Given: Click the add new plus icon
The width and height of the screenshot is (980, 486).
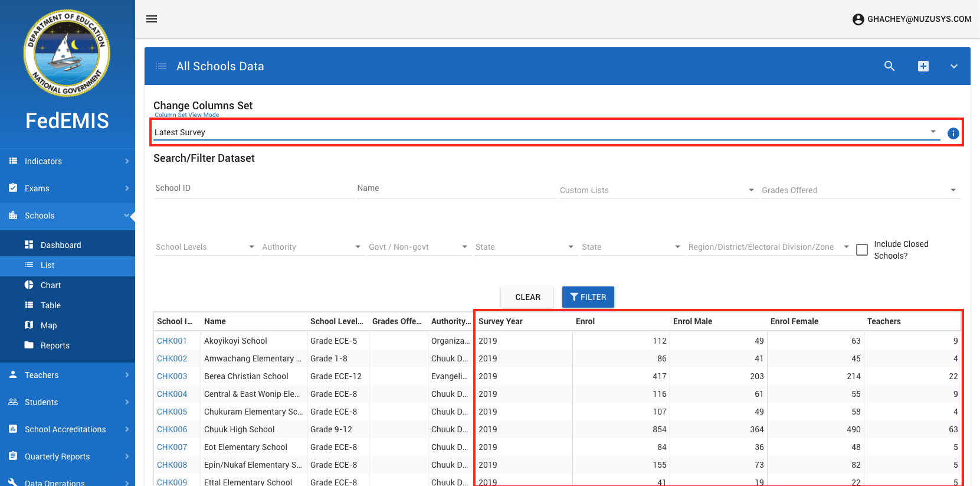Looking at the screenshot, I should pyautogui.click(x=923, y=66).
